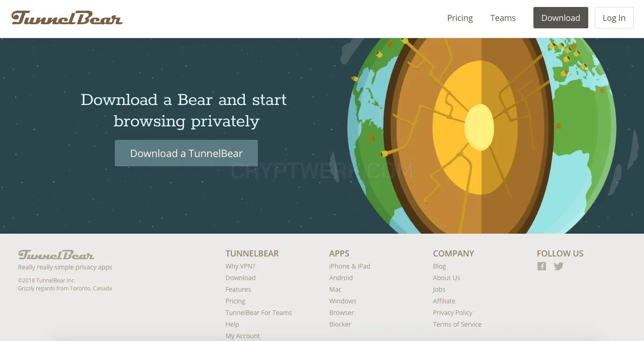Click the "Really really simple privacy apps" tagline
644x341 pixels.
pyautogui.click(x=65, y=267)
